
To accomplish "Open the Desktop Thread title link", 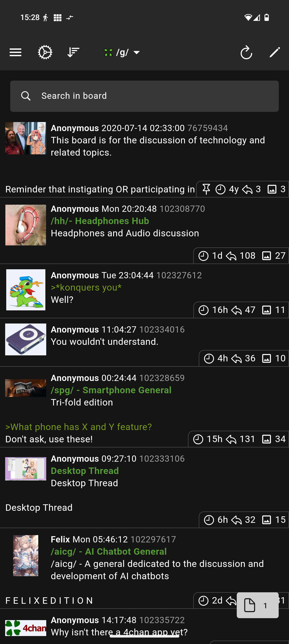I will click(85, 471).
